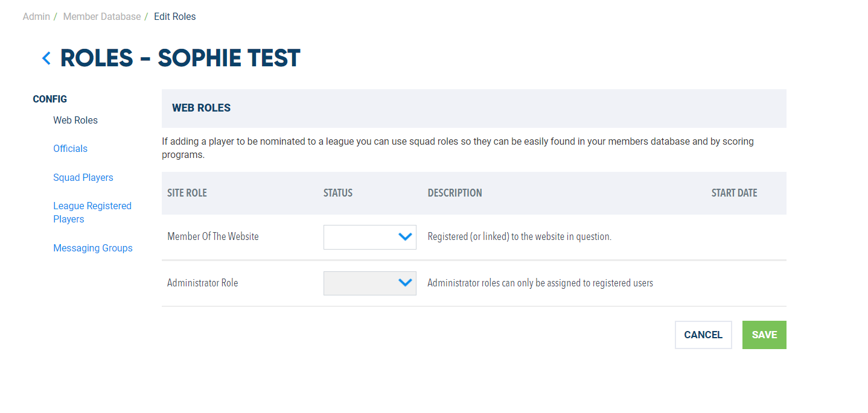The width and height of the screenshot is (868, 413).
Task: Go back using the blue arrow
Action: click(x=46, y=58)
